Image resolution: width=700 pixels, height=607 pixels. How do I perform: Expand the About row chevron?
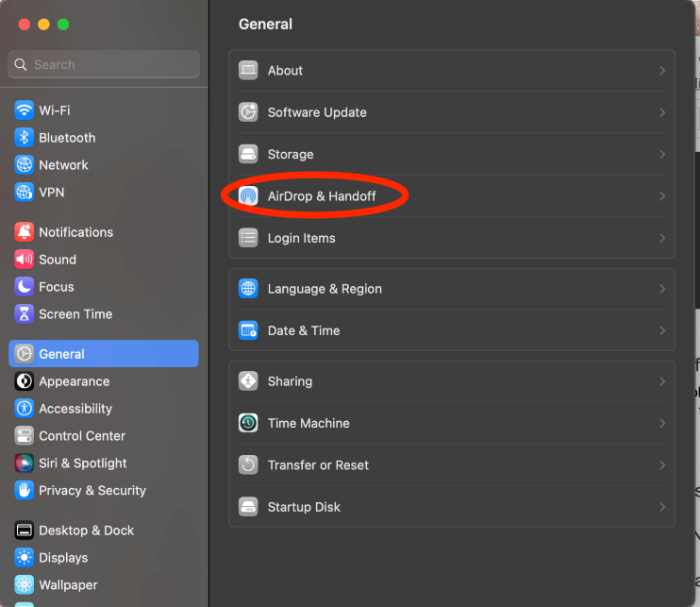tap(662, 71)
